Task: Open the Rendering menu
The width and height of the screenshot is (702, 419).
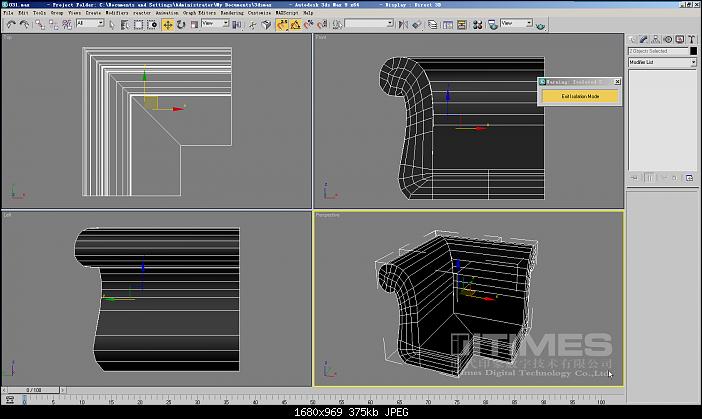Action: click(x=232, y=13)
